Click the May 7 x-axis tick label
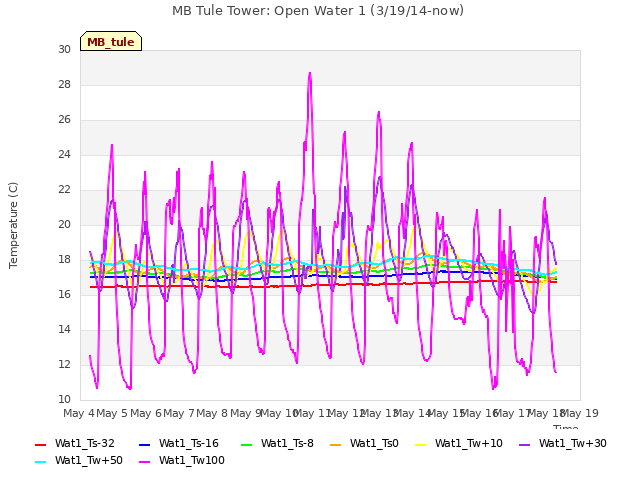The height and width of the screenshot is (480, 640). [179, 413]
